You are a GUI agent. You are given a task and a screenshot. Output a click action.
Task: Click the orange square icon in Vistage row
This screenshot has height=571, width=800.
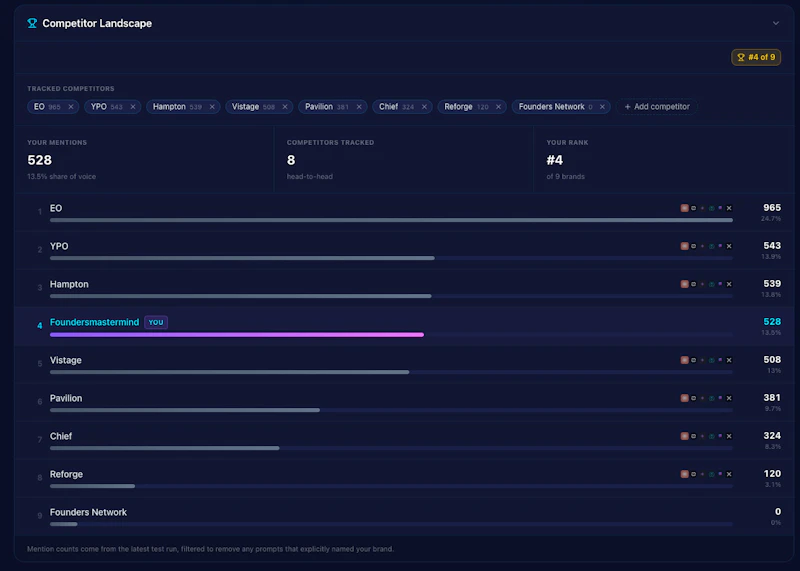click(x=685, y=360)
